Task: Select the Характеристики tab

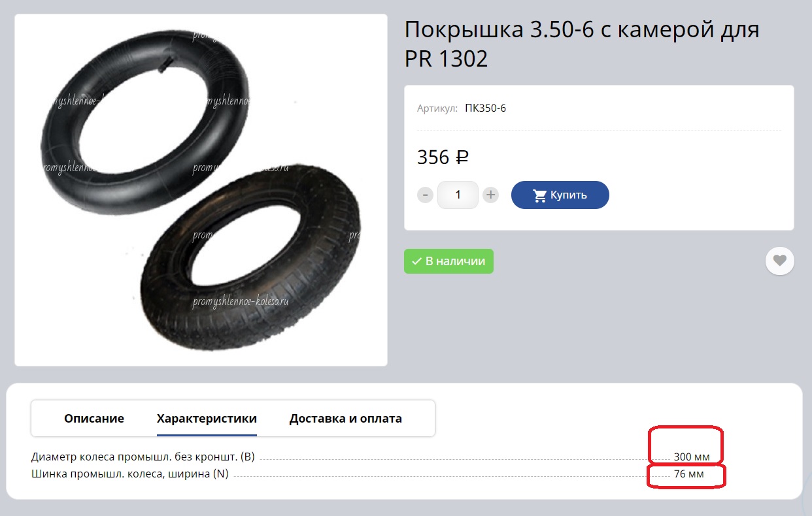Action: click(207, 419)
